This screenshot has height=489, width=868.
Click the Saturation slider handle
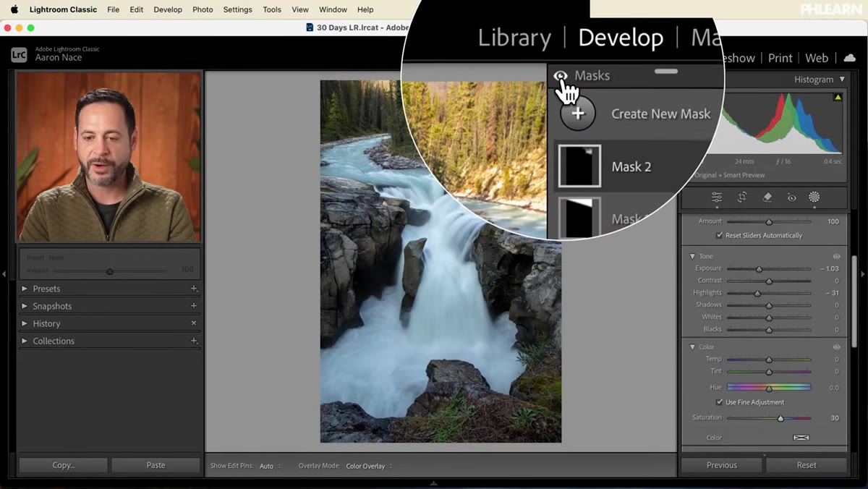[x=780, y=419]
